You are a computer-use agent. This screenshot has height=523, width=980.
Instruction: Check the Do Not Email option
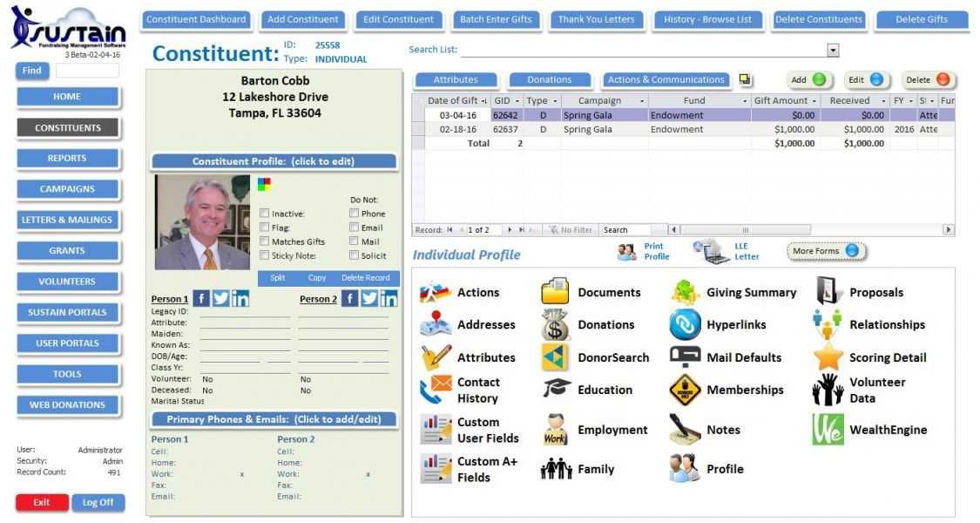click(352, 227)
